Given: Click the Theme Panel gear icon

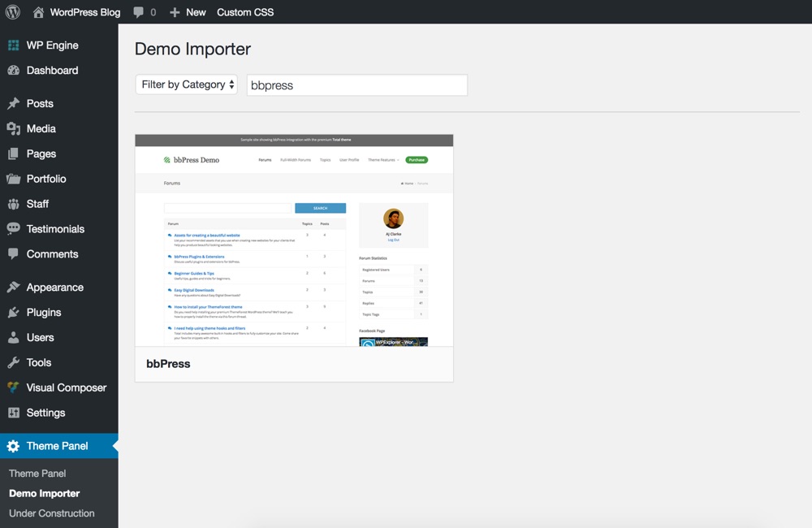Looking at the screenshot, I should tap(14, 446).
